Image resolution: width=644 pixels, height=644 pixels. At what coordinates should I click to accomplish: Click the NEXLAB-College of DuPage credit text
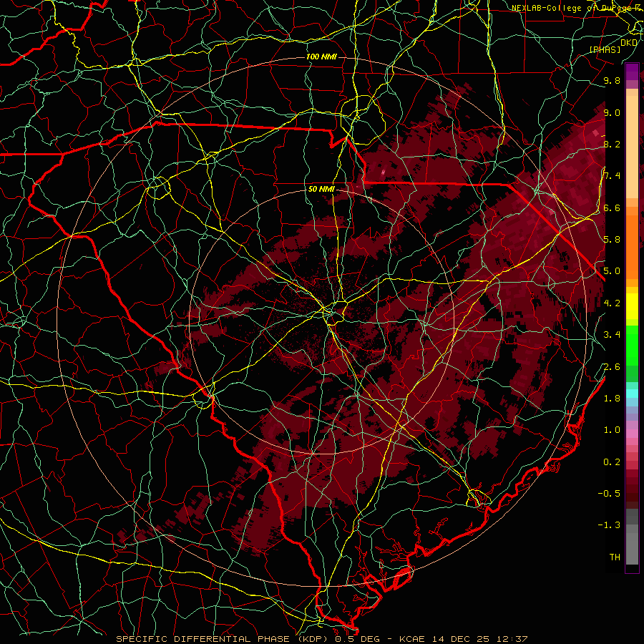[577, 8]
